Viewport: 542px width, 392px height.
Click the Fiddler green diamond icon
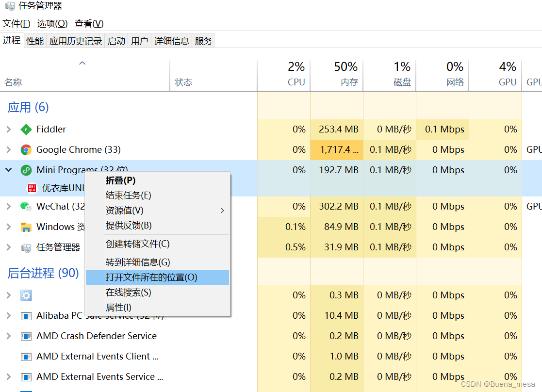pos(26,129)
